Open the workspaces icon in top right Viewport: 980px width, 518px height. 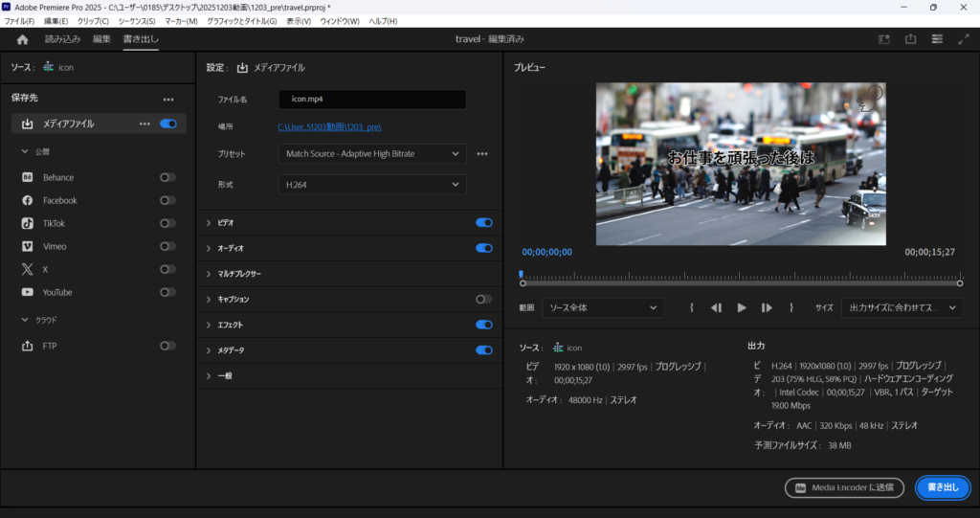click(937, 39)
